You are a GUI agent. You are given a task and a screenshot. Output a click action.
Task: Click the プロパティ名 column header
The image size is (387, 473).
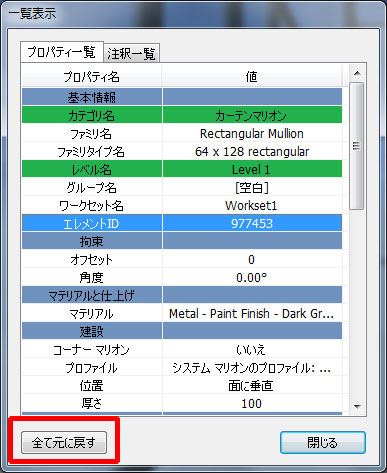point(92,76)
